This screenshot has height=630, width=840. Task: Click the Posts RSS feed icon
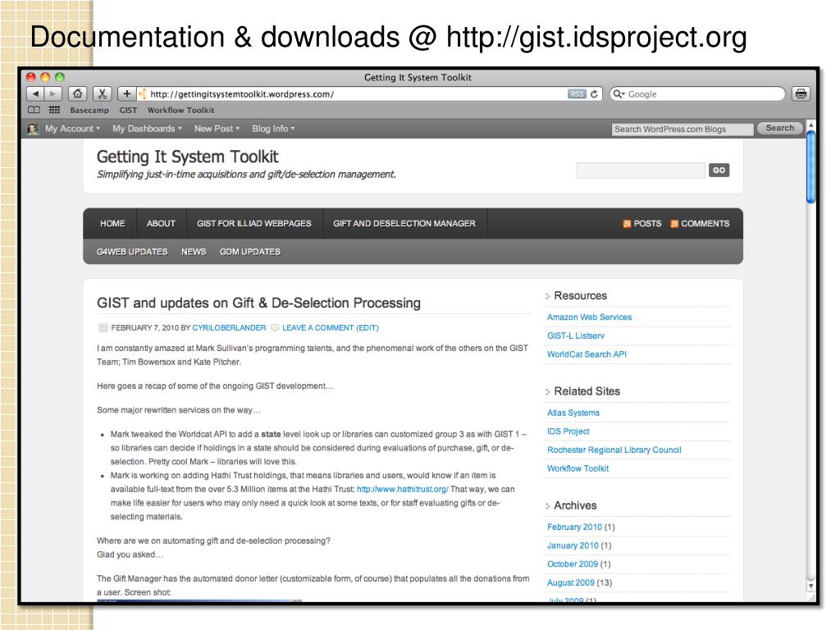click(x=627, y=224)
